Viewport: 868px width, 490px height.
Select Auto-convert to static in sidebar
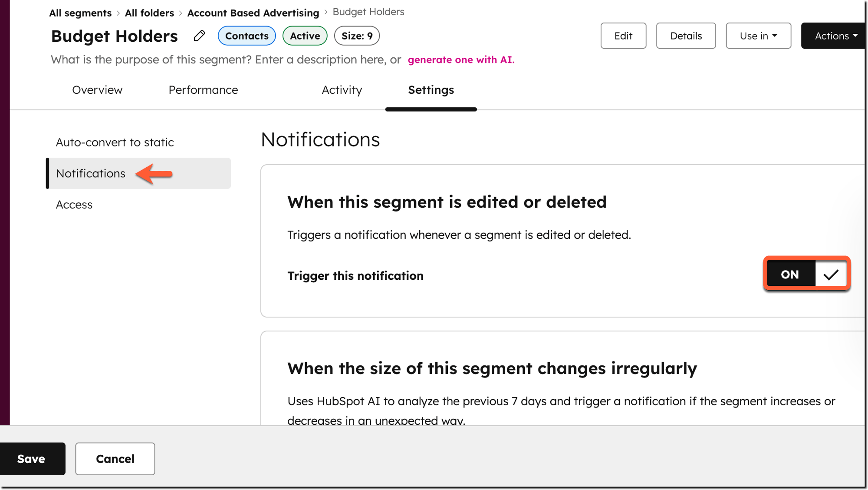(115, 142)
